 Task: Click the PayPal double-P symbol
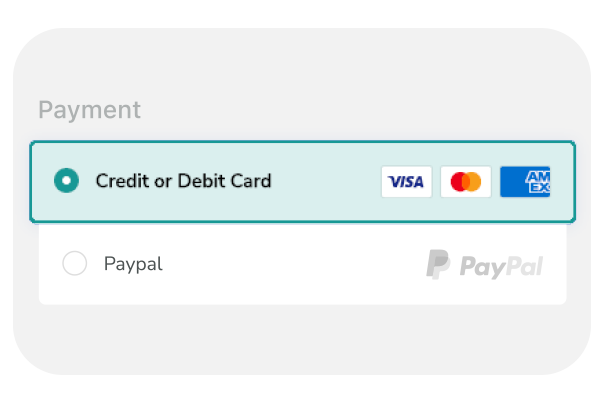[438, 264]
